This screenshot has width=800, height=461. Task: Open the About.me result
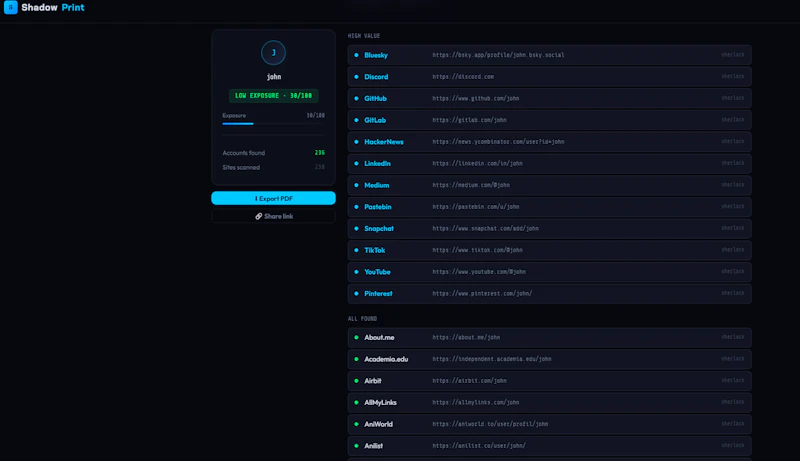pos(549,338)
